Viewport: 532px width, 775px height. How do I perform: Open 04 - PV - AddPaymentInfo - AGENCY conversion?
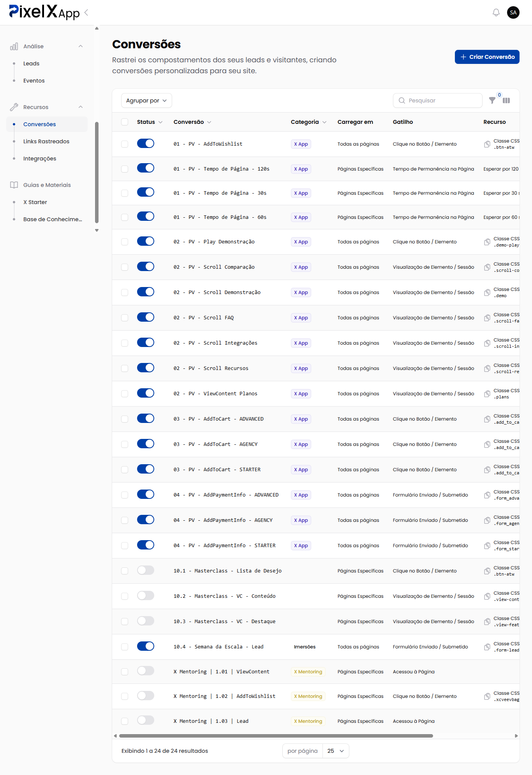[x=223, y=520]
